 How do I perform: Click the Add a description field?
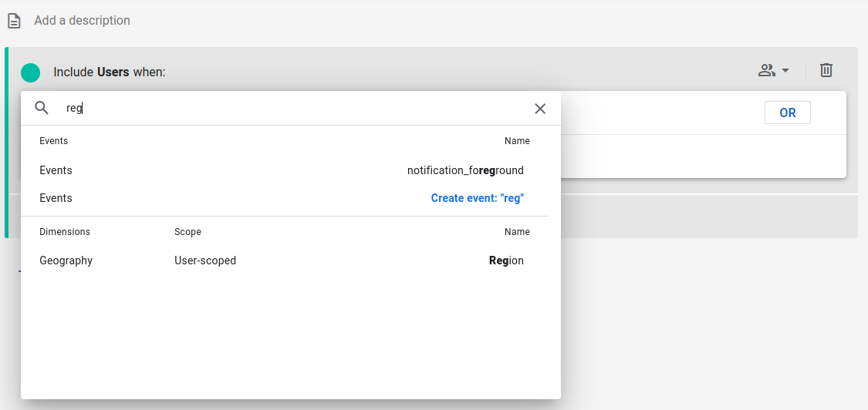(82, 21)
